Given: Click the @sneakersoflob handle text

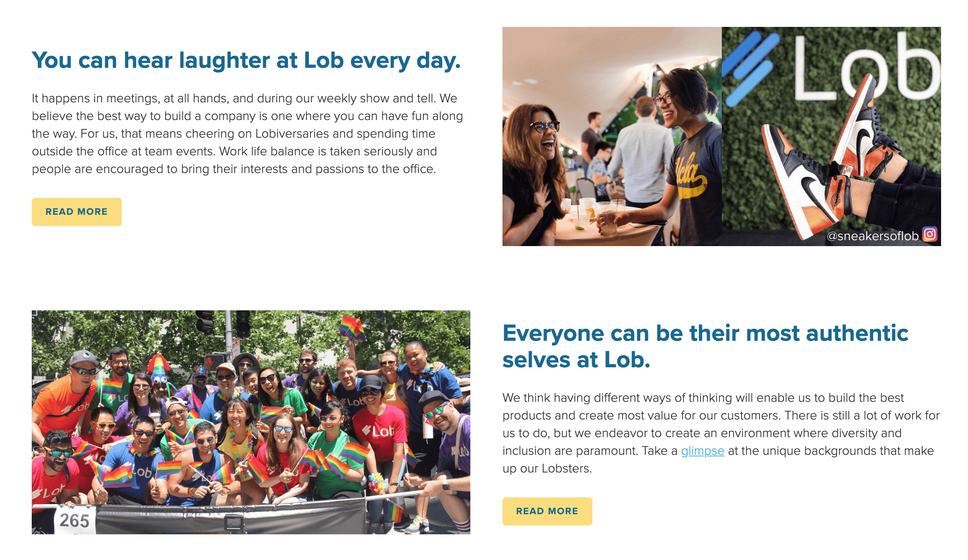Looking at the screenshot, I should [x=872, y=236].
